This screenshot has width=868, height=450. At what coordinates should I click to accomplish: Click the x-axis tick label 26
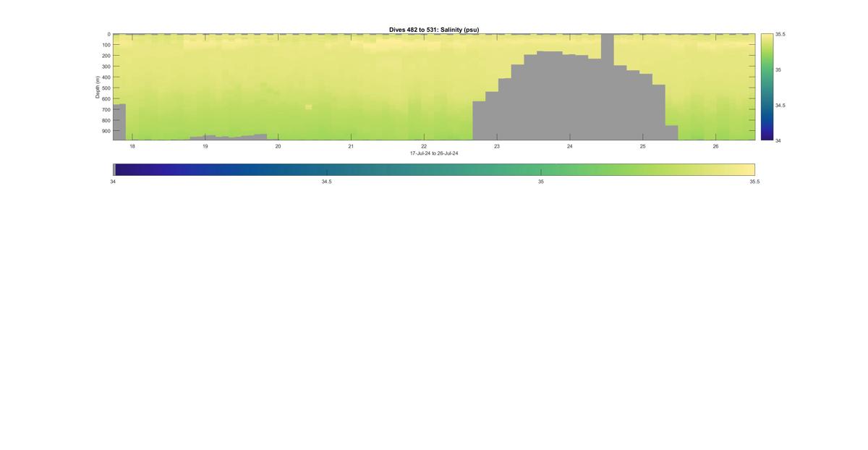pos(715,146)
